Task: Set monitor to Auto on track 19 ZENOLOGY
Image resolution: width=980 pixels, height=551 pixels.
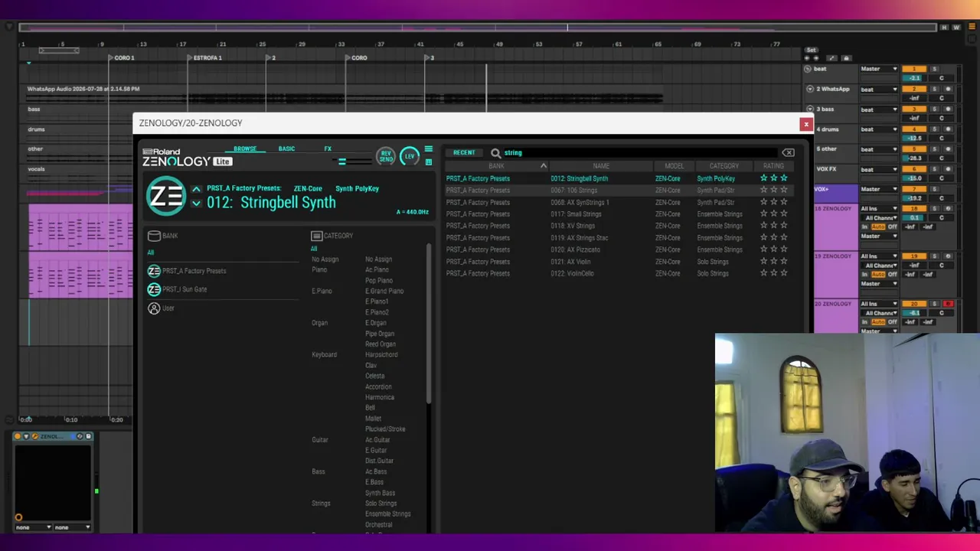Action: pyautogui.click(x=878, y=275)
